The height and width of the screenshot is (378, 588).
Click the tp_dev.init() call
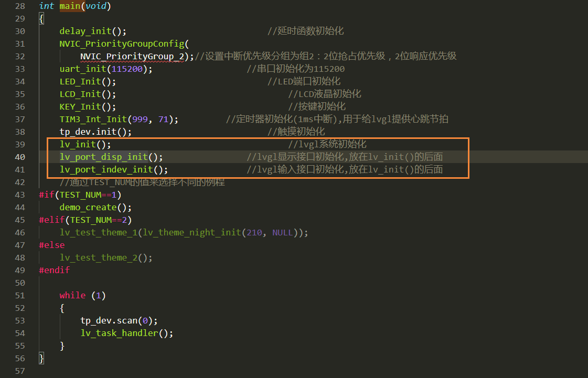95,132
